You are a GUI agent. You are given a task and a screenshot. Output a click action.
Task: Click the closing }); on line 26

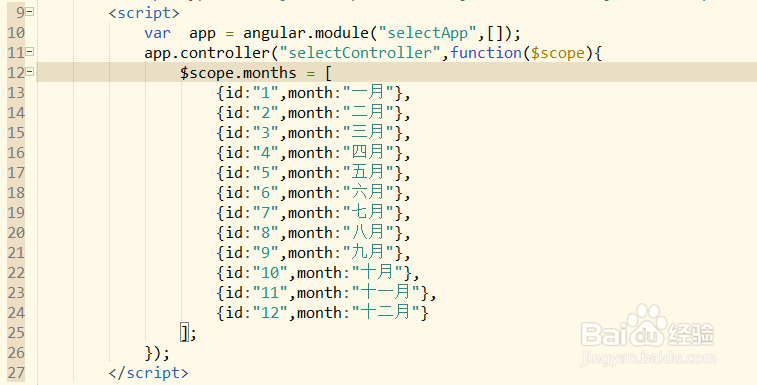click(157, 354)
